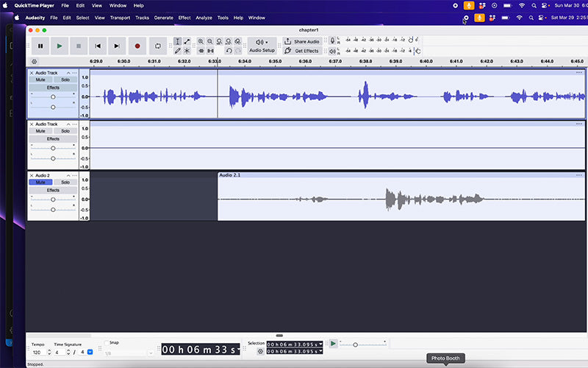
Task: Click the Zoom In magnifier icon
Action: (200, 41)
